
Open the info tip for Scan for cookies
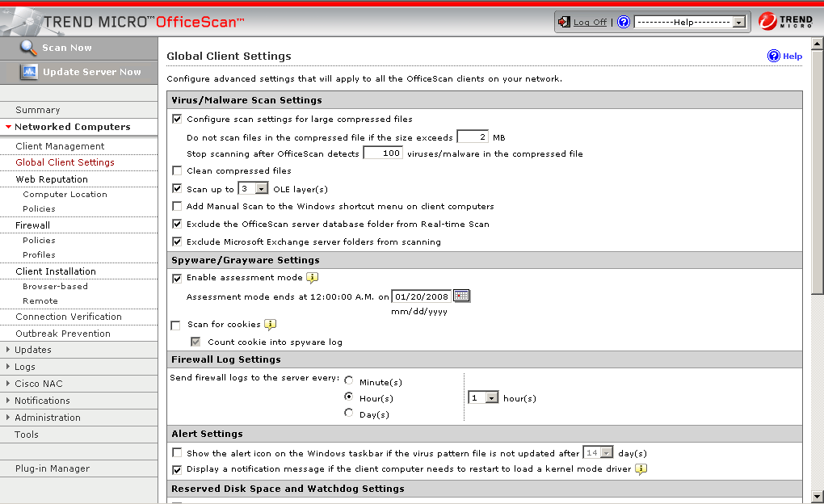point(270,324)
